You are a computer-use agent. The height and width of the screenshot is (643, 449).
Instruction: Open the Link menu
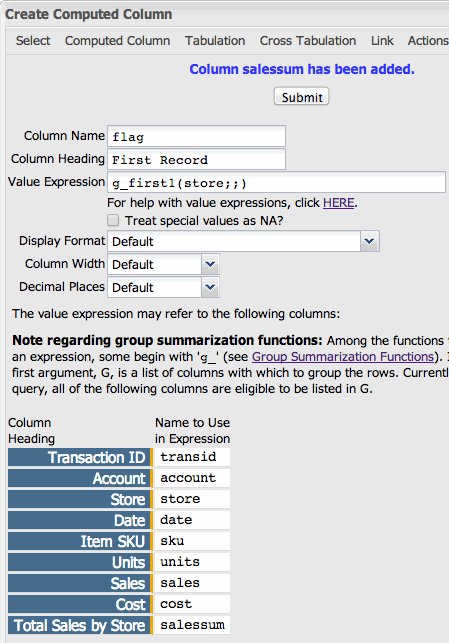coord(382,41)
